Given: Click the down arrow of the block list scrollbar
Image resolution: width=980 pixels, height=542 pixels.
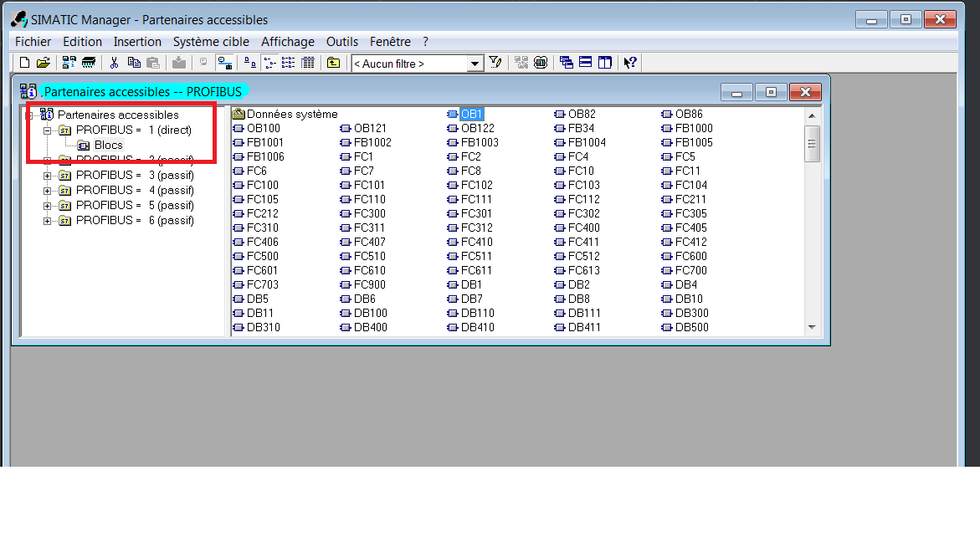Looking at the screenshot, I should click(x=811, y=328).
